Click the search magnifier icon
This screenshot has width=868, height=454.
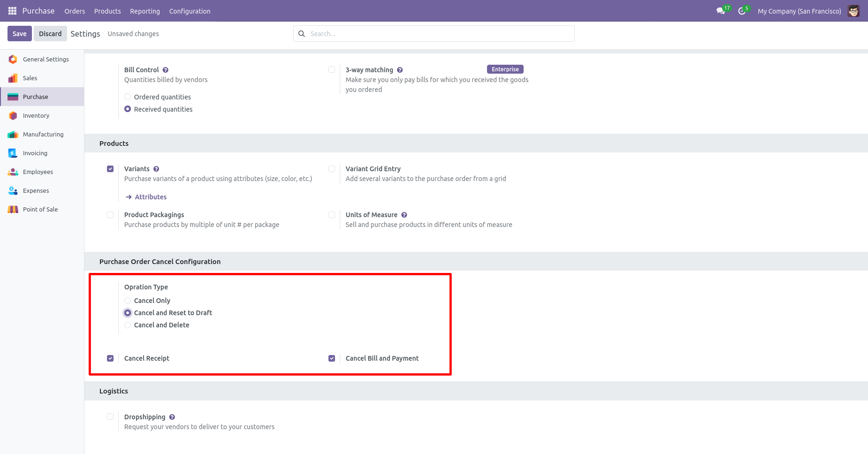[302, 34]
